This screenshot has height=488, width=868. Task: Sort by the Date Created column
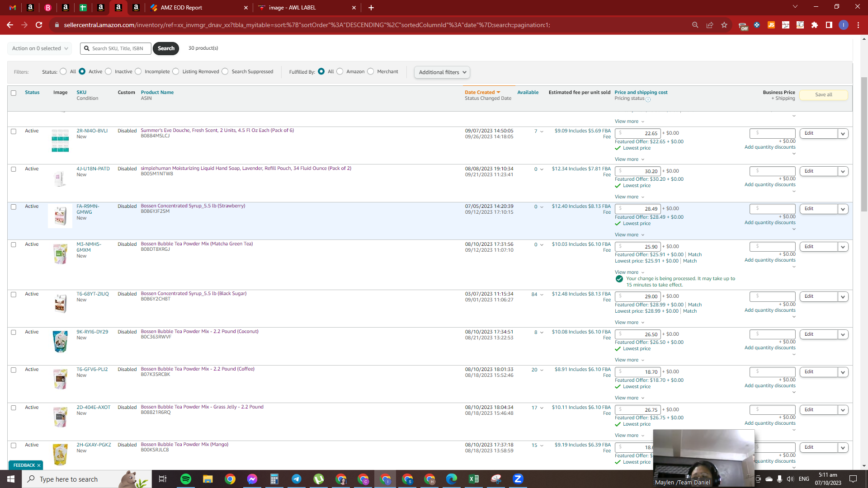click(482, 92)
